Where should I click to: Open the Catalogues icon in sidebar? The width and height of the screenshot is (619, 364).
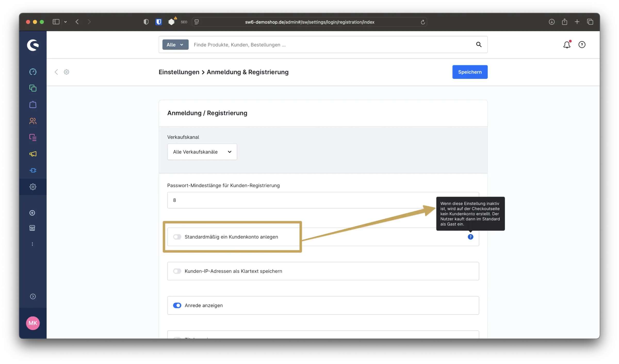(x=33, y=88)
